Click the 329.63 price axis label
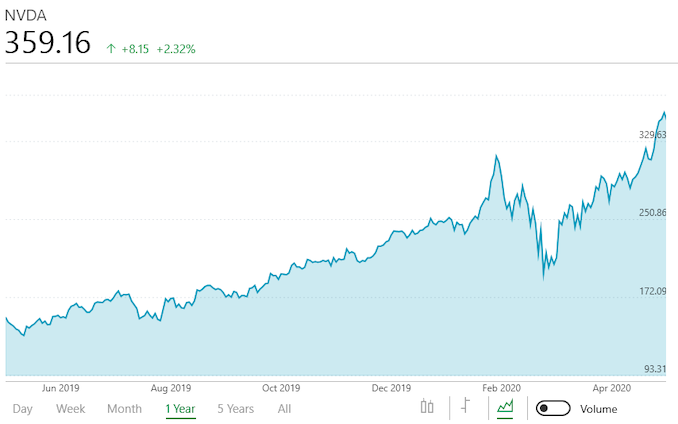Viewport: 678px width, 424px height. pyautogui.click(x=653, y=134)
